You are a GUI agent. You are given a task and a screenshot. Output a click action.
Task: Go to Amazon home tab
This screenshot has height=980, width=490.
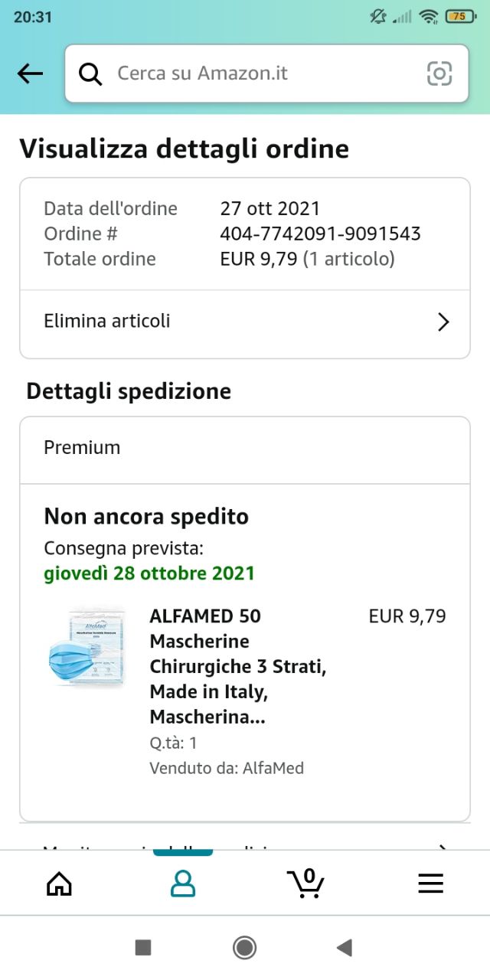point(59,884)
